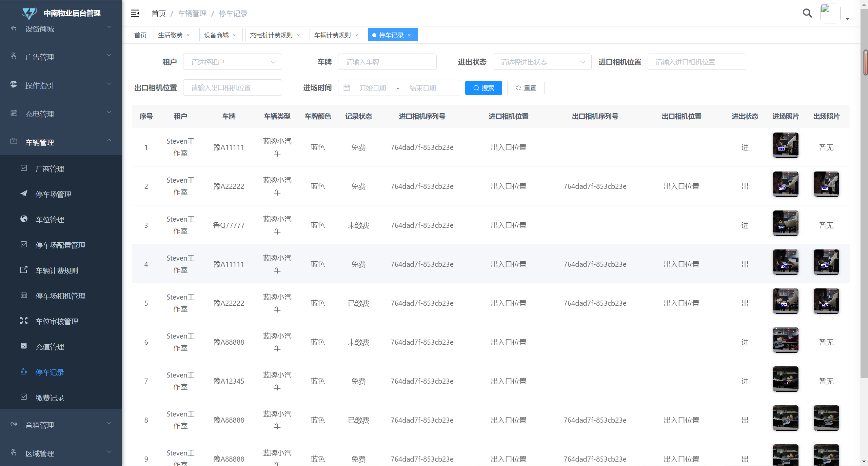
Task: Click the 车位管理 globe icon
Action: tap(24, 219)
